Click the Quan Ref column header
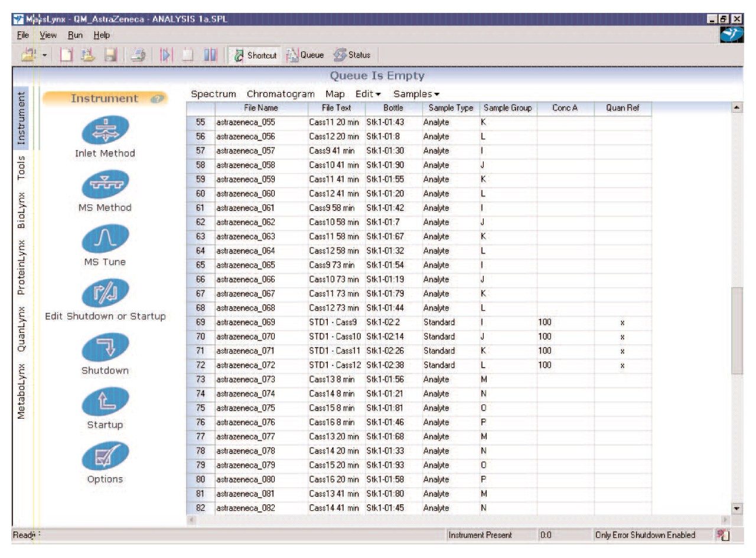756x558 pixels. click(623, 108)
